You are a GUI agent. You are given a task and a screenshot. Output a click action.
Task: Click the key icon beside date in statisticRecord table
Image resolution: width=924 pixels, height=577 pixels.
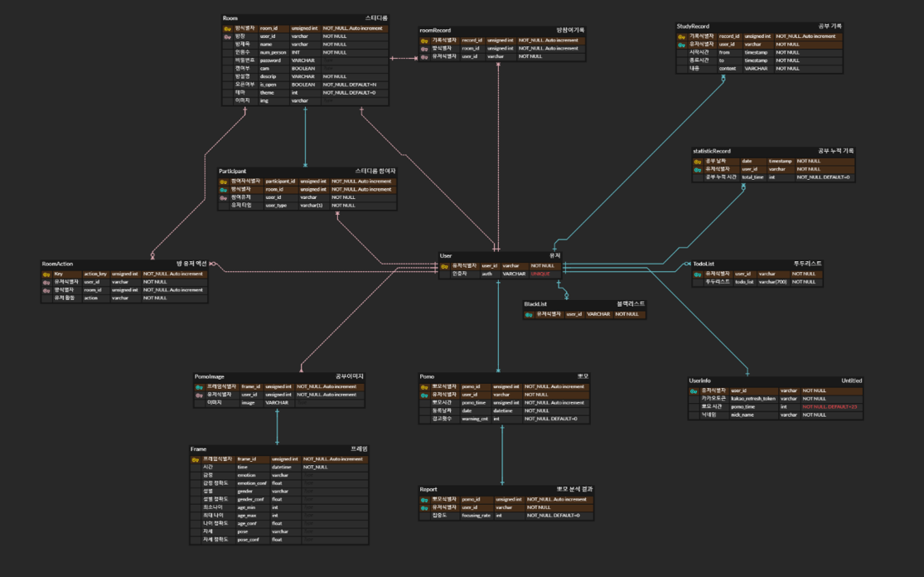click(x=697, y=162)
